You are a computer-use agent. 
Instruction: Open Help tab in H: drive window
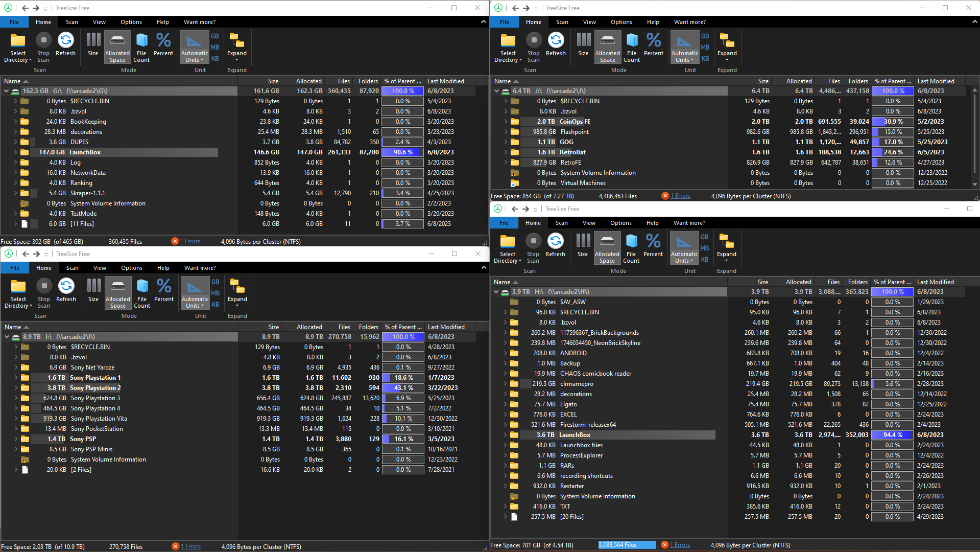(x=653, y=223)
